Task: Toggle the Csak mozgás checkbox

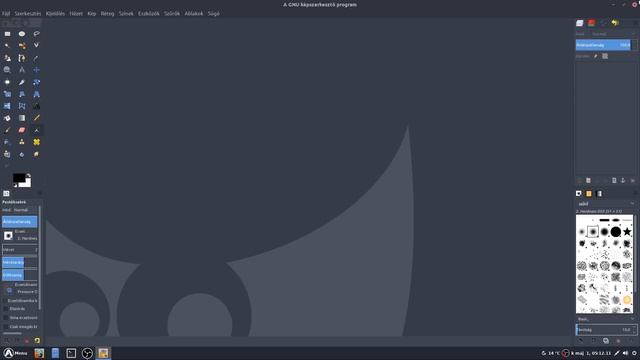Action: 6,327
